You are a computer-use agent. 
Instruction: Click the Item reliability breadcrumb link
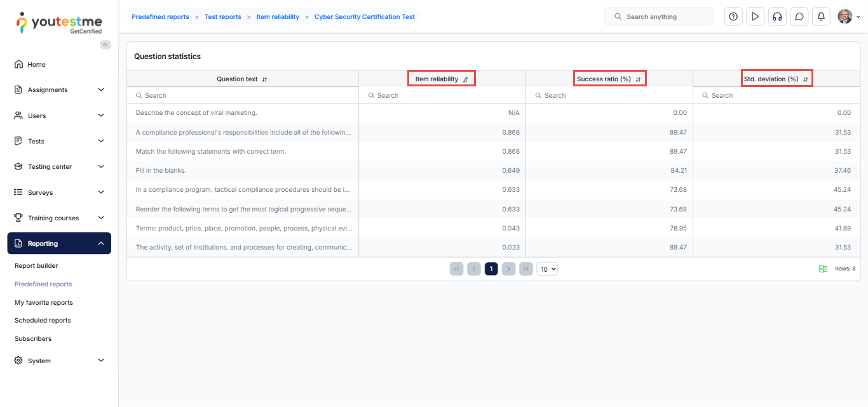pyautogui.click(x=278, y=17)
